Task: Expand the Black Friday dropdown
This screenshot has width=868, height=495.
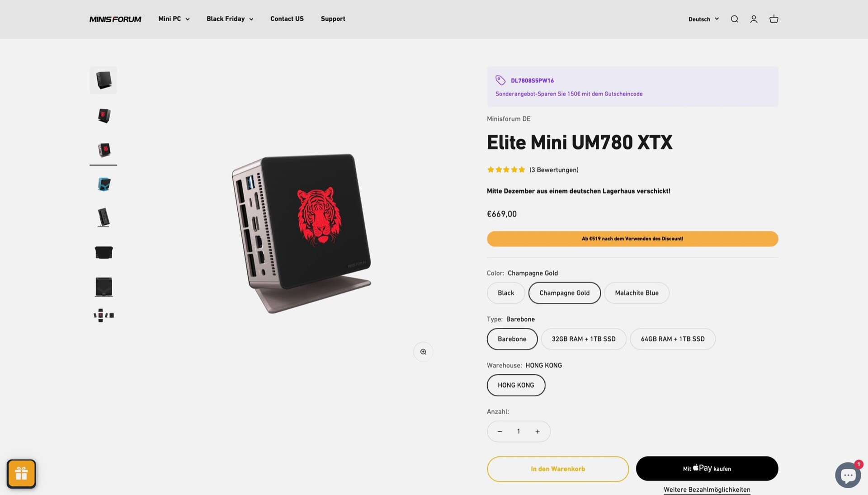Action: point(230,19)
